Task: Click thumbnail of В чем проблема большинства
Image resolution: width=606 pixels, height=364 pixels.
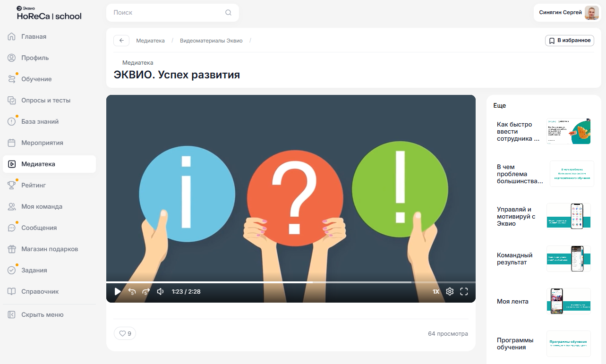Action: (572, 174)
